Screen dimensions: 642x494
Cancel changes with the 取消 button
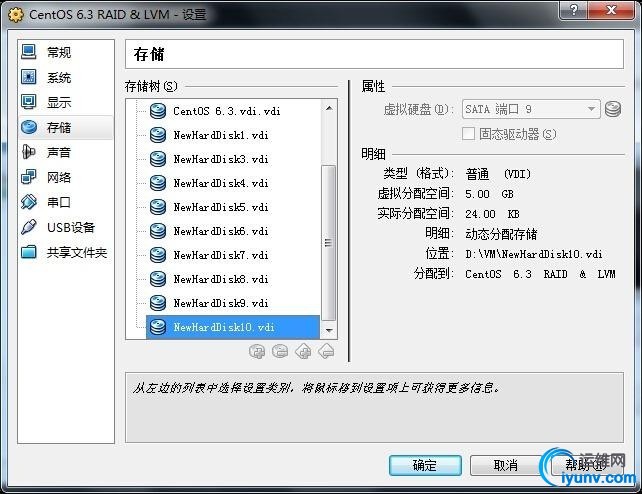(506, 465)
